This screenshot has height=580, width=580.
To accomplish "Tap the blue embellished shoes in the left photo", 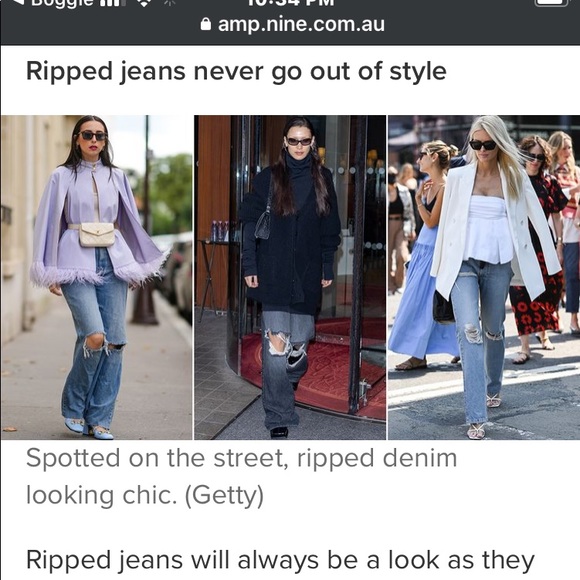I will point(89,428).
